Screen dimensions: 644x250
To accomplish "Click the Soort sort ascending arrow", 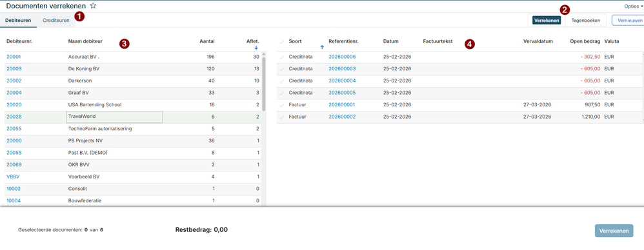I will pyautogui.click(x=322, y=48).
